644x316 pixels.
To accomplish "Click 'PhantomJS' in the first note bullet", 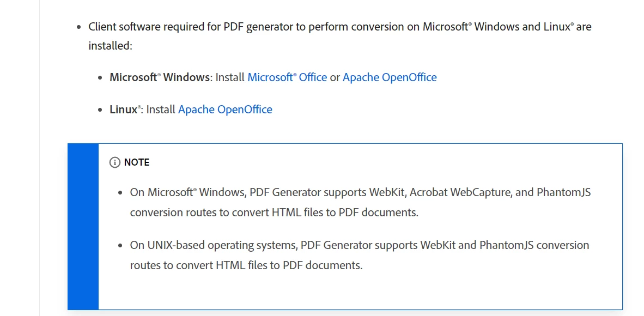I will (563, 192).
